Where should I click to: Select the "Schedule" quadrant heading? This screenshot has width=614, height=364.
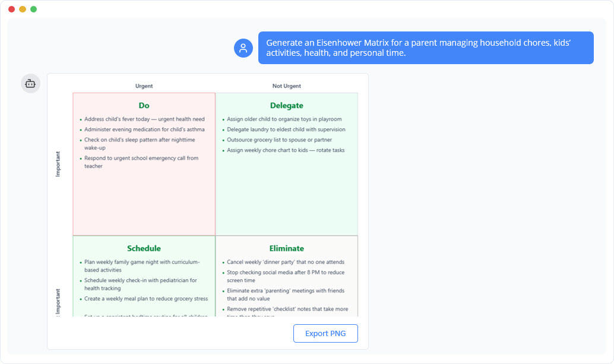click(144, 248)
